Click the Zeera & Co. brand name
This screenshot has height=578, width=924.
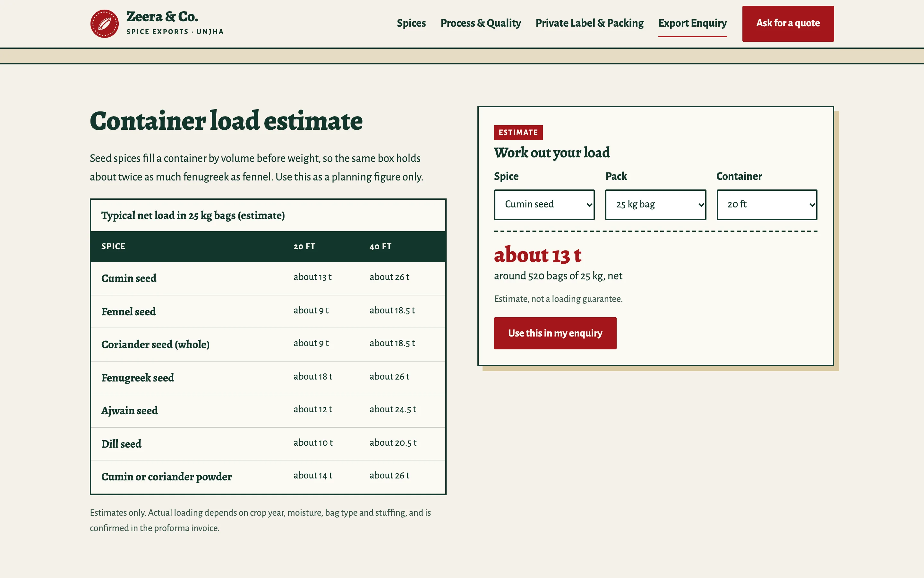tap(162, 16)
